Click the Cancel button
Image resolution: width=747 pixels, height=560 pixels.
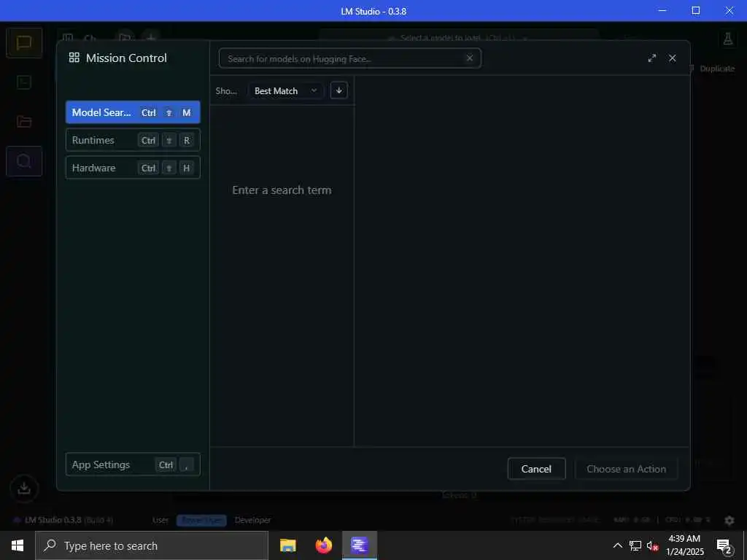pos(536,469)
